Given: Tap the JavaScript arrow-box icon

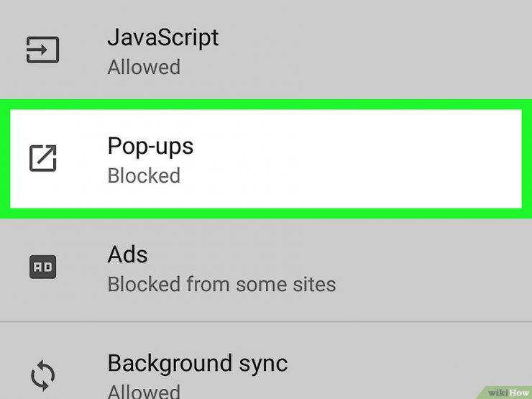Looking at the screenshot, I should pyautogui.click(x=42, y=50).
